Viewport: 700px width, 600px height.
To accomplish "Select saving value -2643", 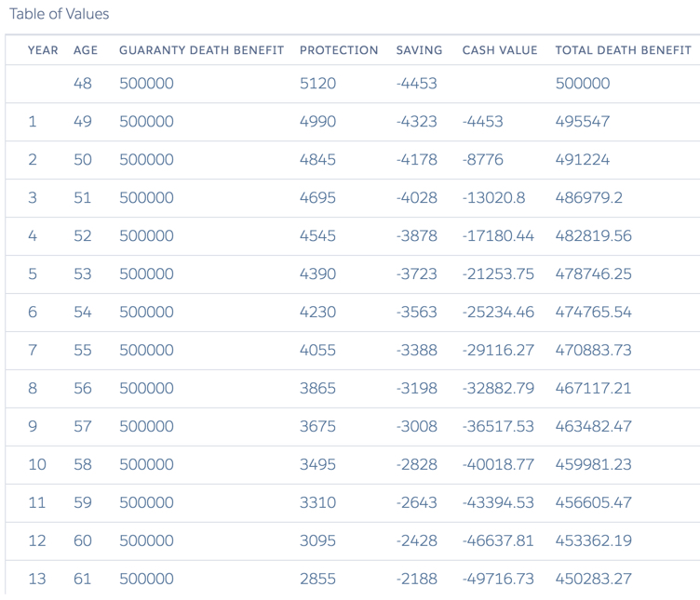I will (x=416, y=502).
